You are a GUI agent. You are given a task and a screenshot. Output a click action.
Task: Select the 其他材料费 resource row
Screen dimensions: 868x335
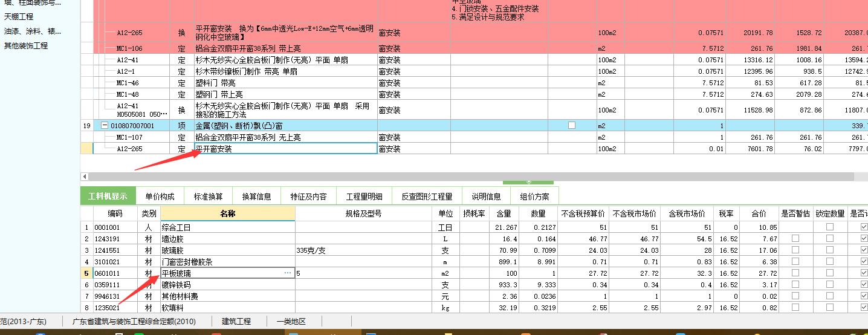pos(474,296)
